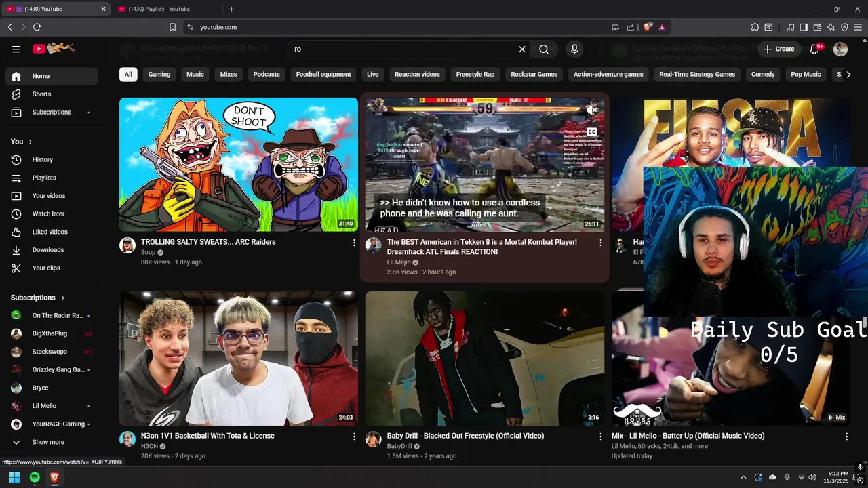Open YouTube notifications bell
Image resolution: width=868 pixels, height=488 pixels.
coord(815,49)
